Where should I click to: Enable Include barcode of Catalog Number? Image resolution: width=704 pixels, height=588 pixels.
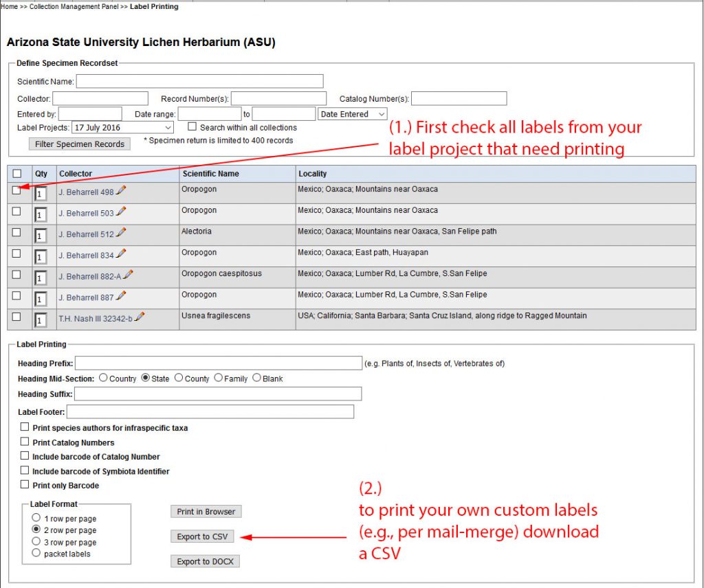coord(25,455)
